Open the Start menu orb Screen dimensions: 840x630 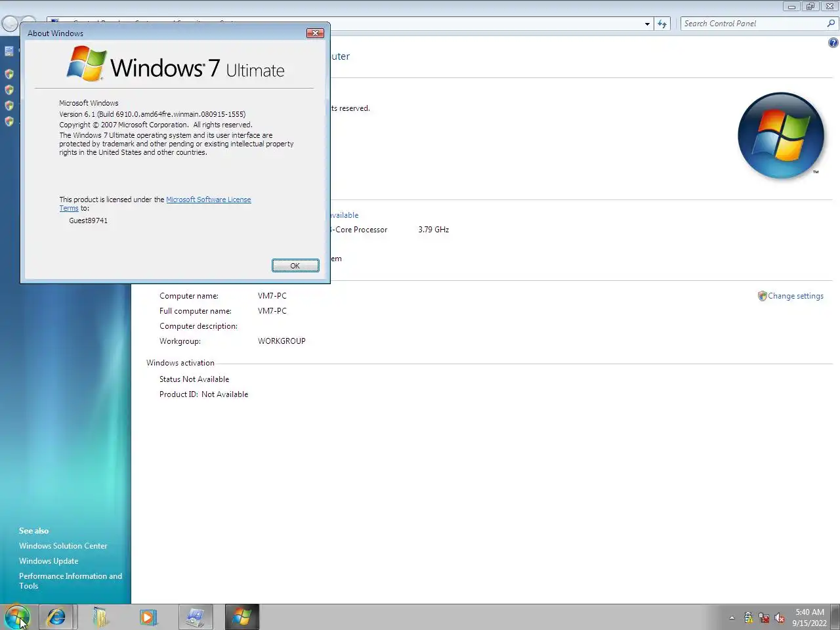[x=17, y=617]
